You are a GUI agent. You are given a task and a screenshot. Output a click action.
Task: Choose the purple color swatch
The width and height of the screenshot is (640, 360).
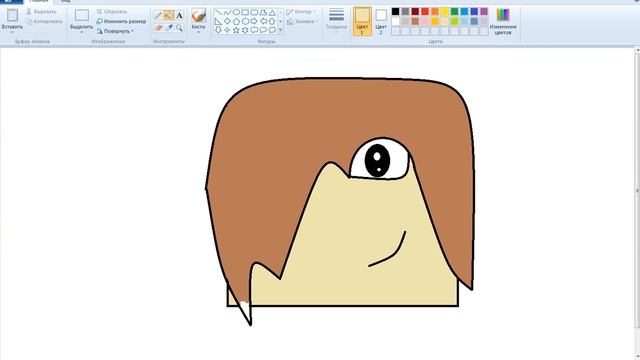click(484, 11)
